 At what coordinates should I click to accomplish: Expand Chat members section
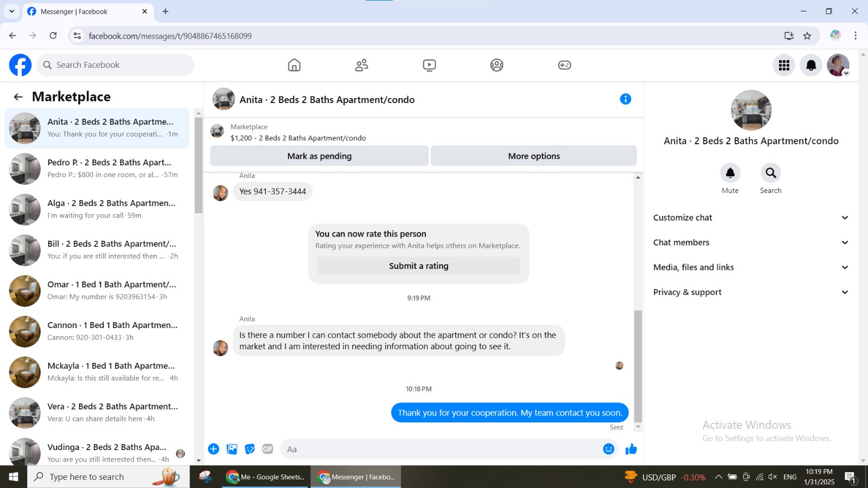coord(751,242)
